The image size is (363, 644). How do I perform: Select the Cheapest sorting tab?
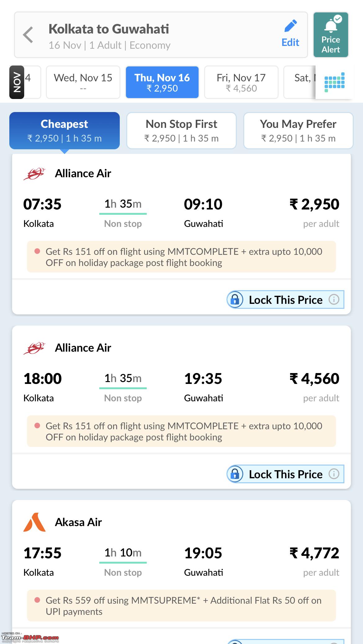[64, 131]
